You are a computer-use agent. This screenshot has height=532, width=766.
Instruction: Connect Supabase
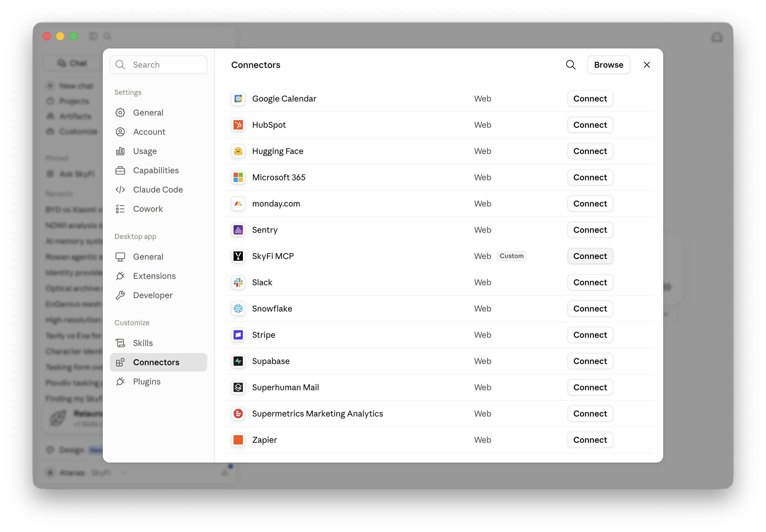(590, 361)
